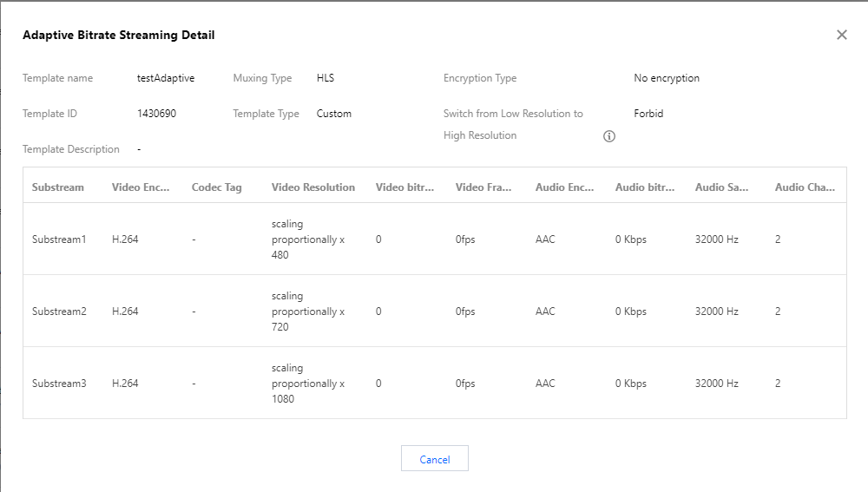Click the truncated Audio Channel column header
The image size is (868, 492).
pyautogui.click(x=805, y=187)
